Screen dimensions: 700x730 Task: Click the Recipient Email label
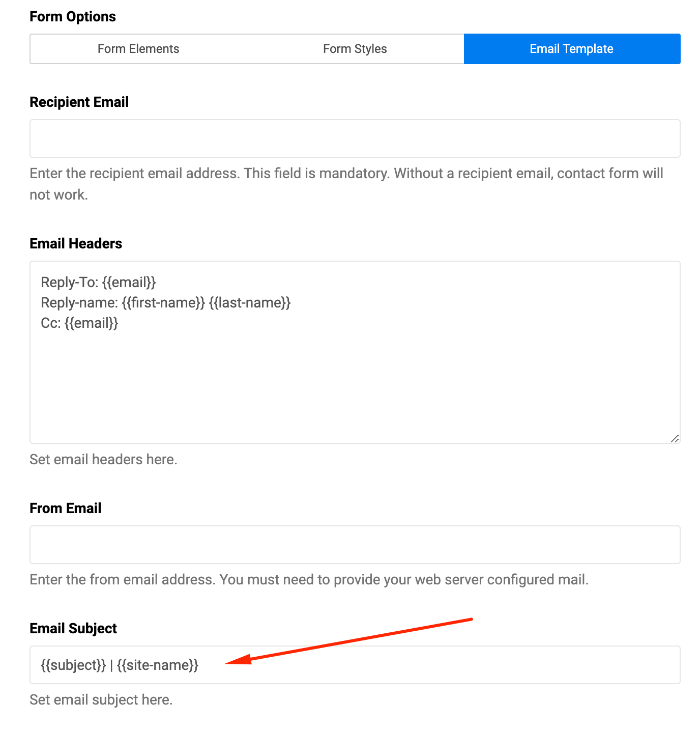tap(79, 102)
